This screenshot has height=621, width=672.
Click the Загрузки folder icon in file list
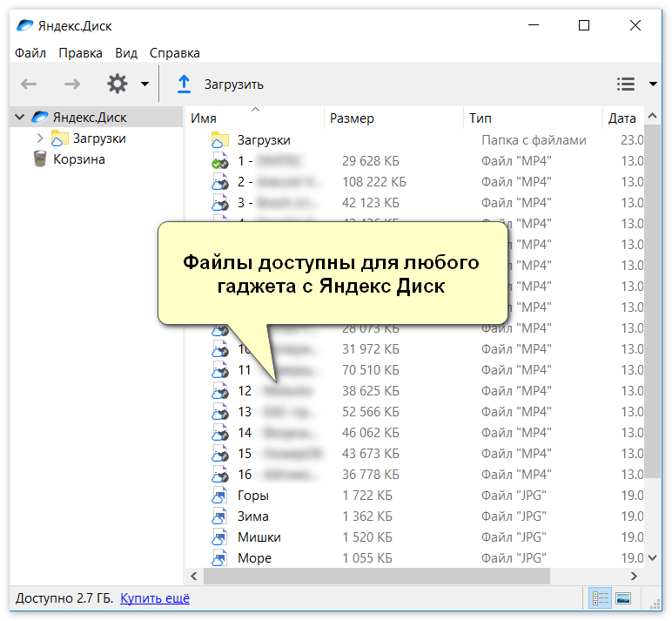coord(219,140)
